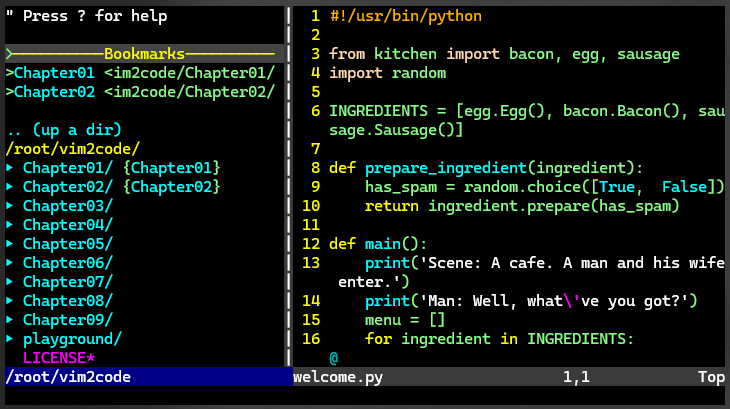This screenshot has height=409, width=730.
Task: Click line number 2 in the gutter
Action: click(x=316, y=35)
